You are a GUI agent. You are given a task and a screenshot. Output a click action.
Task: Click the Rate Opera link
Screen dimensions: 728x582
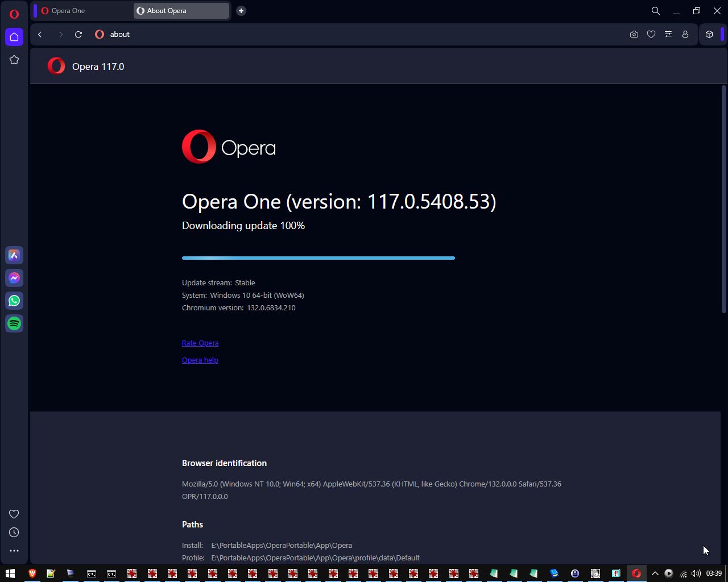click(x=200, y=343)
